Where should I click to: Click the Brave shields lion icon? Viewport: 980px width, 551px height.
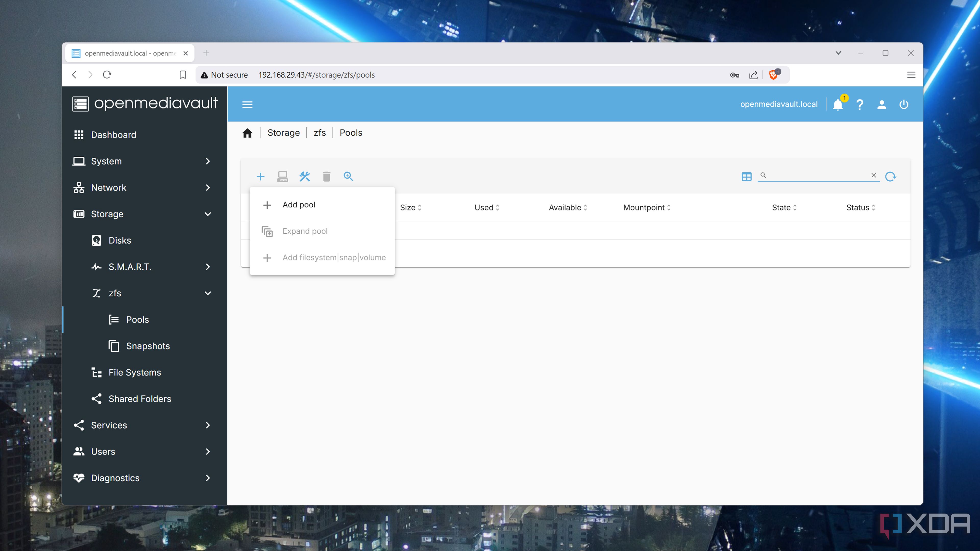774,74
